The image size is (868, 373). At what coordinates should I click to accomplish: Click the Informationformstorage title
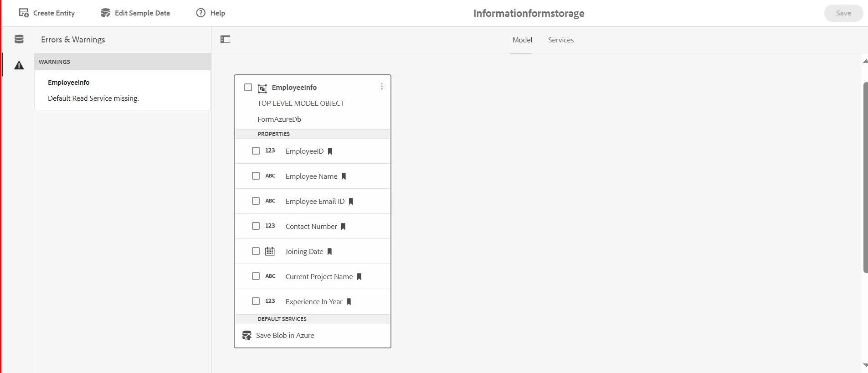pos(529,13)
